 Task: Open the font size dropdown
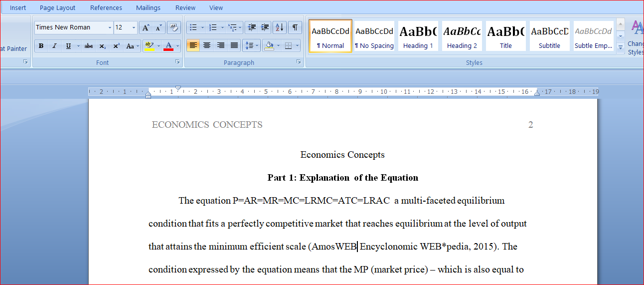pyautogui.click(x=134, y=27)
